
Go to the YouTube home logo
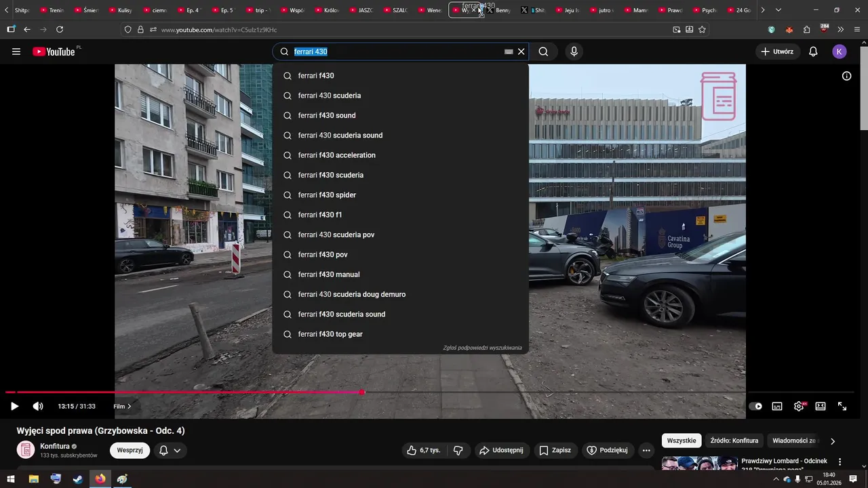[x=54, y=52]
